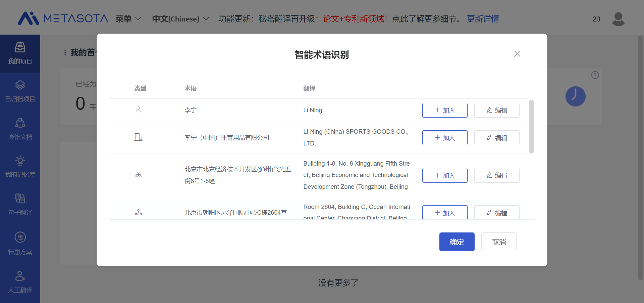Open 协作文档 in the sidebar
Image resolution: width=644 pixels, height=303 pixels.
[20, 129]
